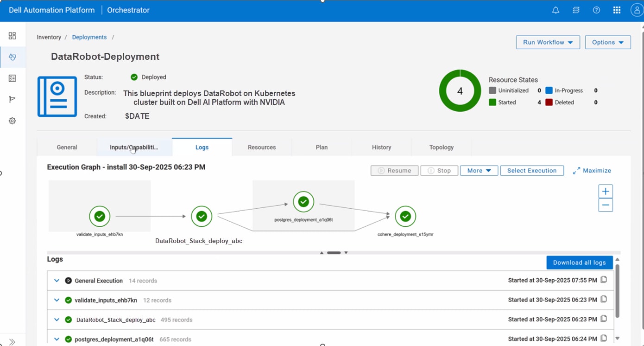Image resolution: width=644 pixels, height=346 pixels.
Task: Maximize the execution graph
Action: click(592, 171)
